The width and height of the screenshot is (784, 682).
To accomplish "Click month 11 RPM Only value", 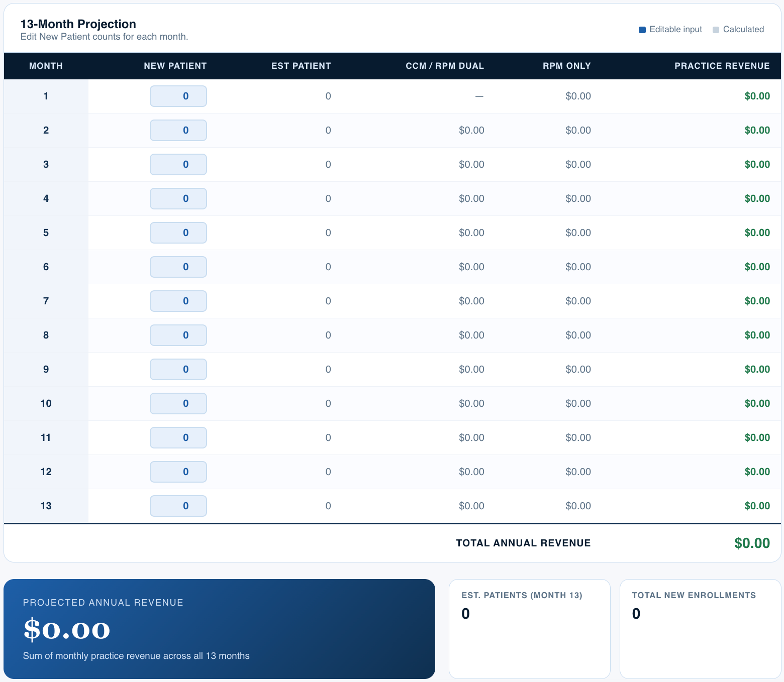I will pyautogui.click(x=578, y=437).
